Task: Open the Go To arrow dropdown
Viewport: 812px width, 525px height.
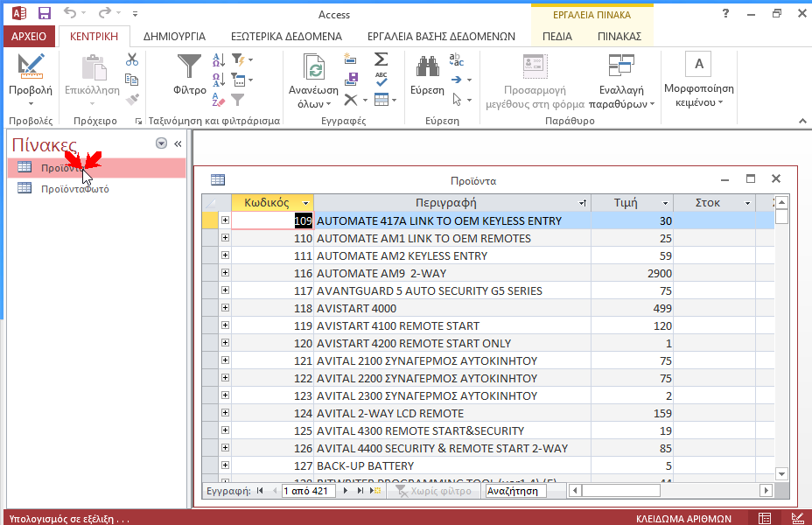Action: pyautogui.click(x=461, y=80)
